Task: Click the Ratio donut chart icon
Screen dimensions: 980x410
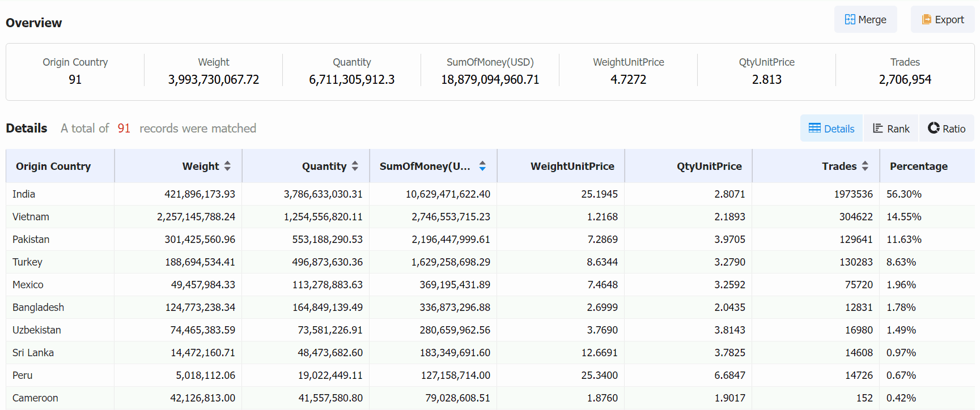Action: click(x=934, y=128)
